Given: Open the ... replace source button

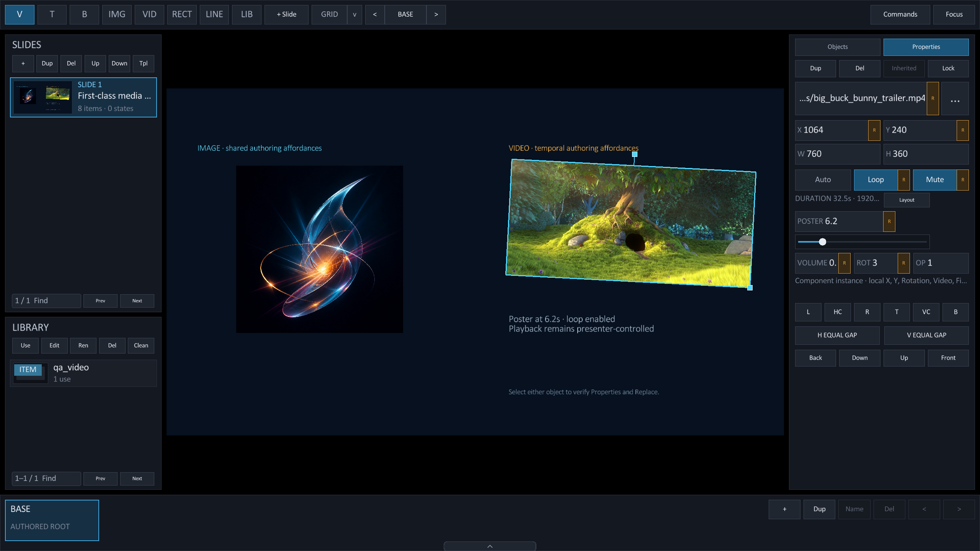Looking at the screenshot, I should 955,99.
